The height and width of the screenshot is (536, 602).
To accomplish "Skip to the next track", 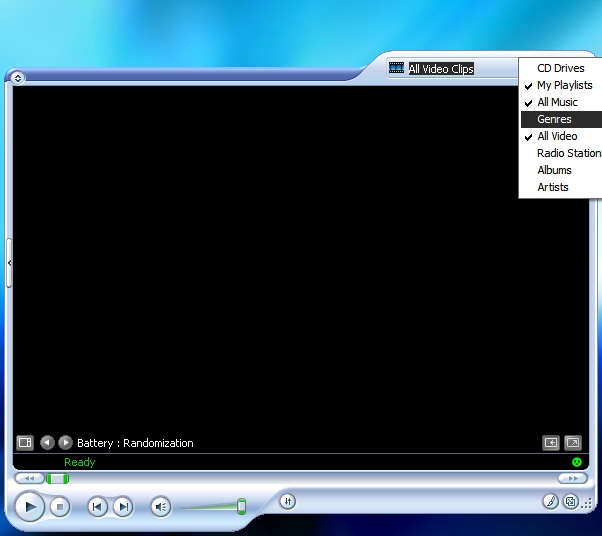I will point(123,507).
